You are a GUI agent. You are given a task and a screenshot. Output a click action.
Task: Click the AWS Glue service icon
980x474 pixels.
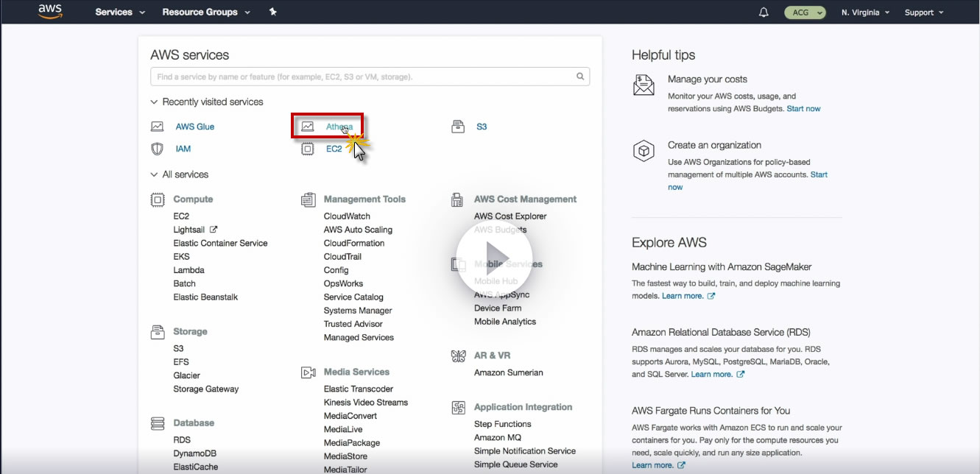[157, 127]
